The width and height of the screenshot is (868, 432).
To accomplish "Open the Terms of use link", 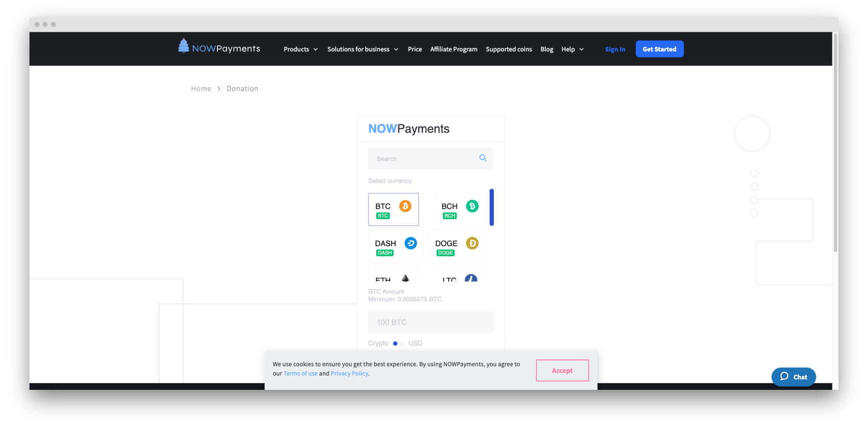I will coord(300,373).
